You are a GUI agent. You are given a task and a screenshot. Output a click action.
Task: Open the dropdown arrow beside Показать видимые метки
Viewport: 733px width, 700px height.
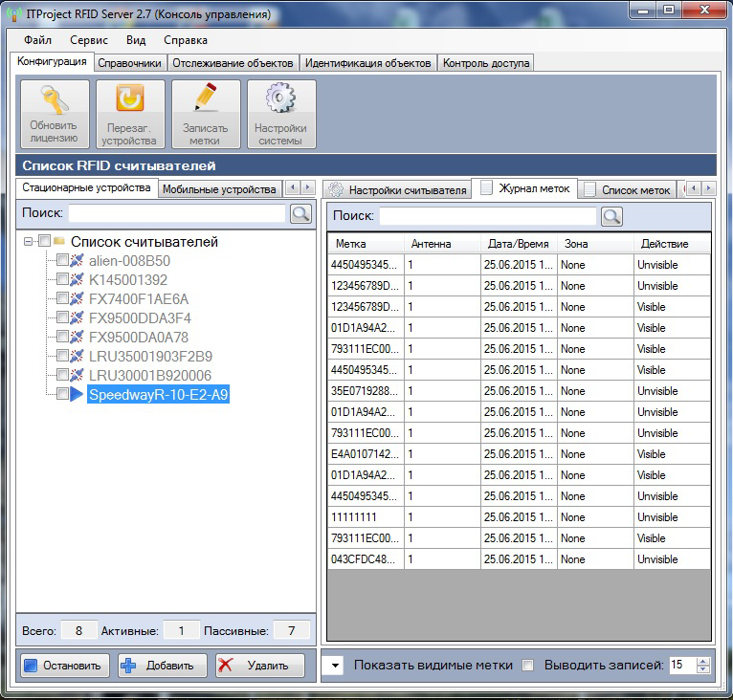coord(333,665)
